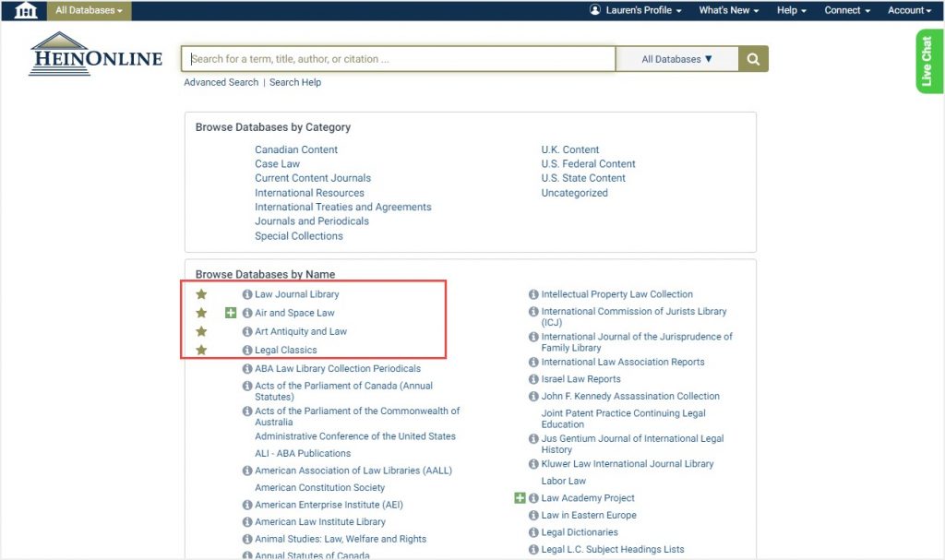Click the user profile avatar icon
The height and width of the screenshot is (560, 945).
pos(595,9)
